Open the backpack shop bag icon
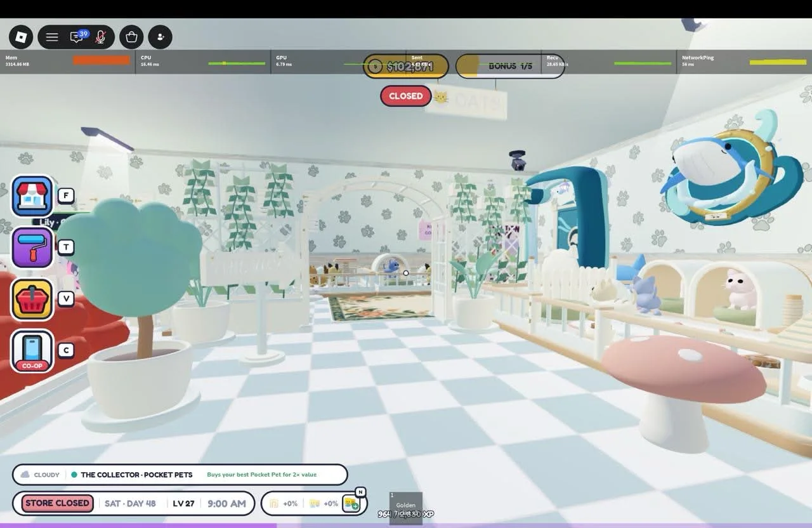The image size is (812, 528). tap(132, 37)
